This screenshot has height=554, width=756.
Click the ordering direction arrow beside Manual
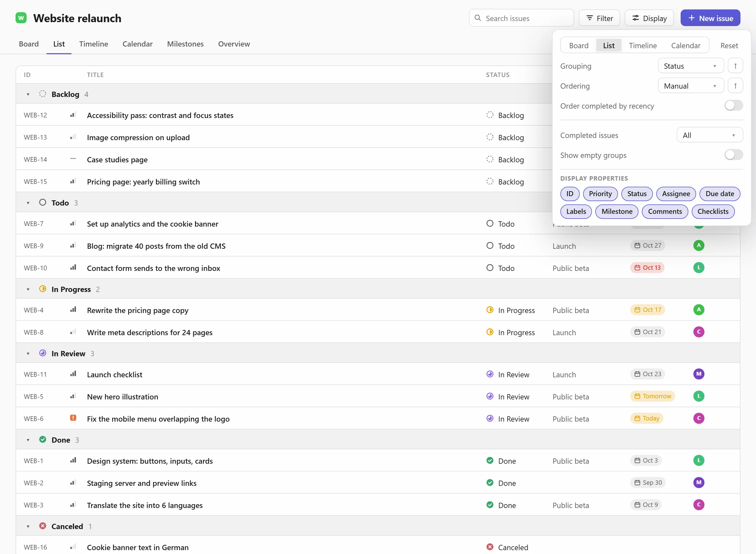point(735,86)
